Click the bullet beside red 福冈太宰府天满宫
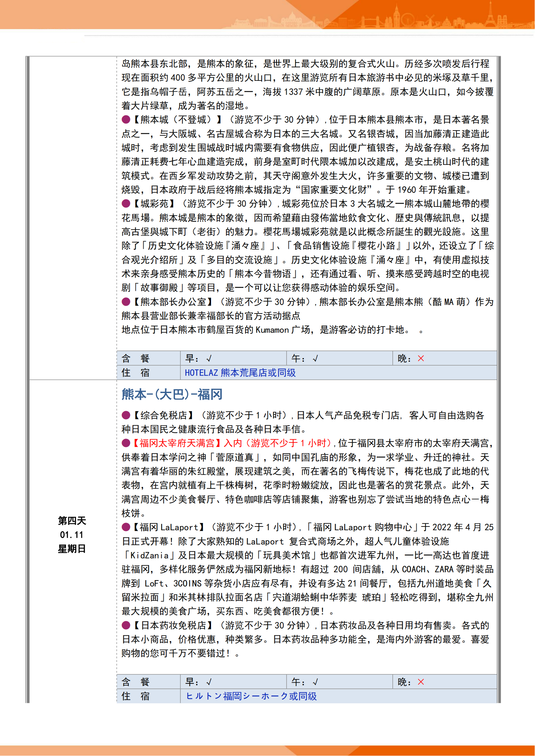Screen dimensions: 535x756 [x=126, y=443]
